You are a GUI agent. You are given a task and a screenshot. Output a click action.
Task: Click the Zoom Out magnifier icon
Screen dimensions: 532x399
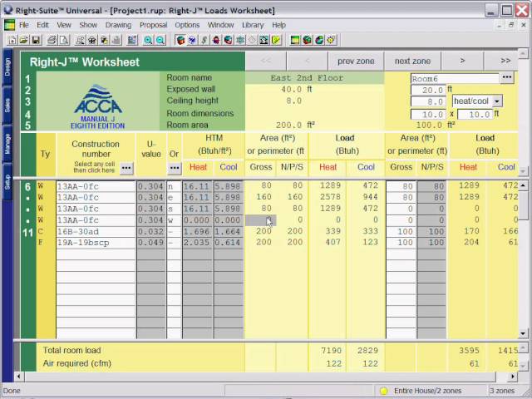(x=160, y=40)
